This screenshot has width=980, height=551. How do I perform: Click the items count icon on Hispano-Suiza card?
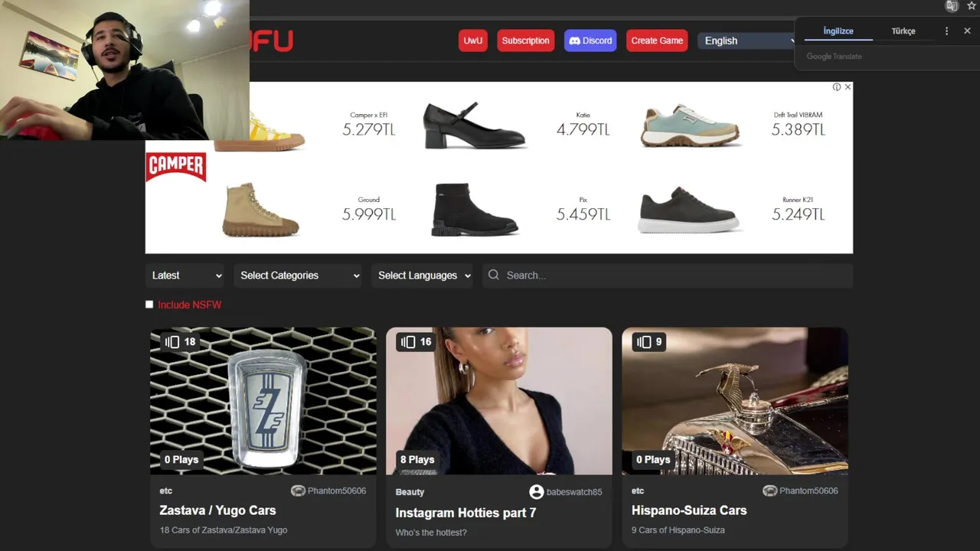pyautogui.click(x=644, y=342)
